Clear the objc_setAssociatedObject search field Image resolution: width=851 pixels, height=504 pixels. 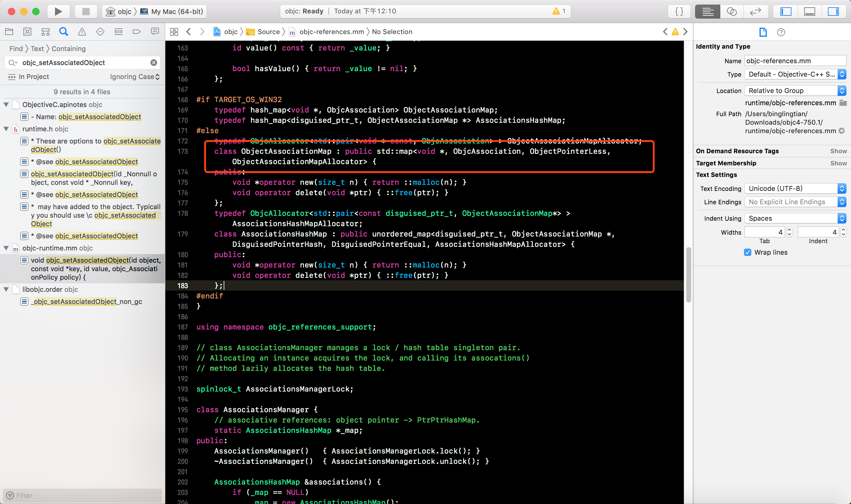[x=154, y=63]
